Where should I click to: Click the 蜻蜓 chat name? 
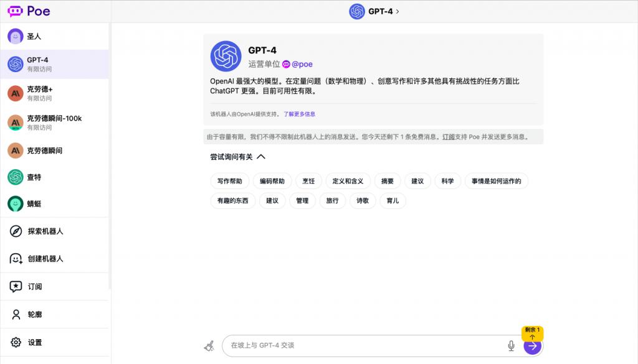[x=34, y=203]
